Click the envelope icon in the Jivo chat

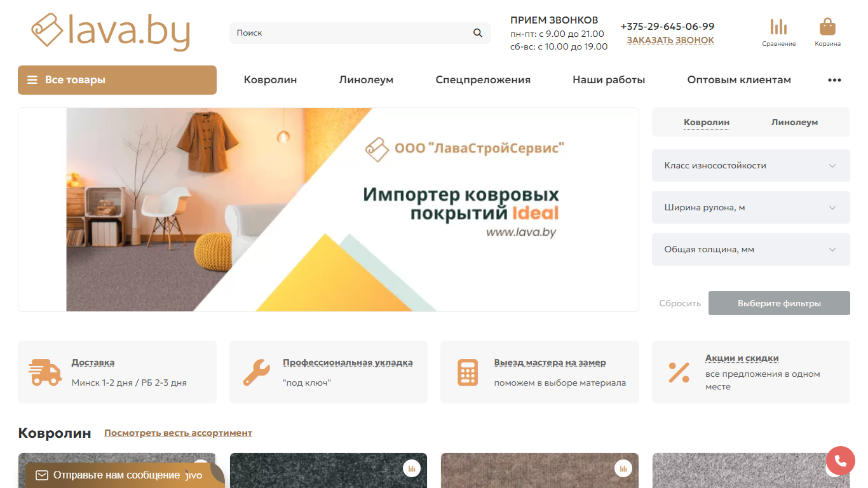click(x=42, y=475)
